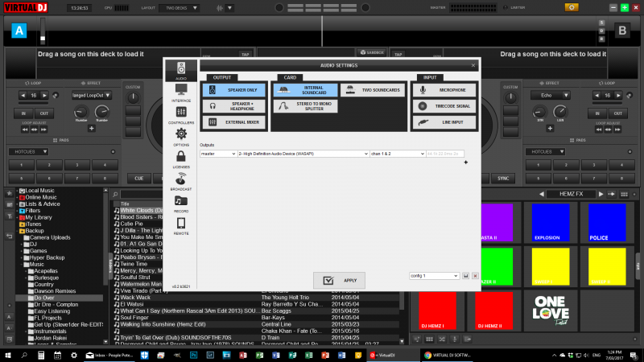This screenshot has height=362, width=644.
Task: Close the Audio Settings dialog
Action: tap(473, 65)
